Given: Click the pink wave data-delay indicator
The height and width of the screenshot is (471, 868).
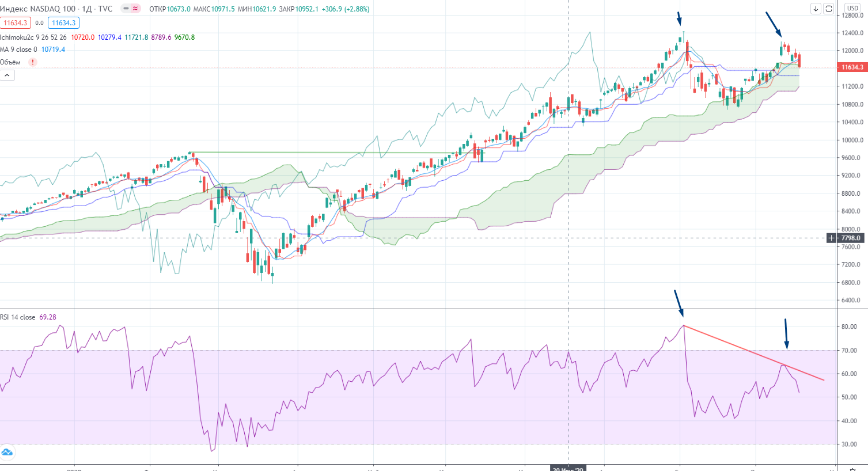Looking at the screenshot, I should coord(135,9).
